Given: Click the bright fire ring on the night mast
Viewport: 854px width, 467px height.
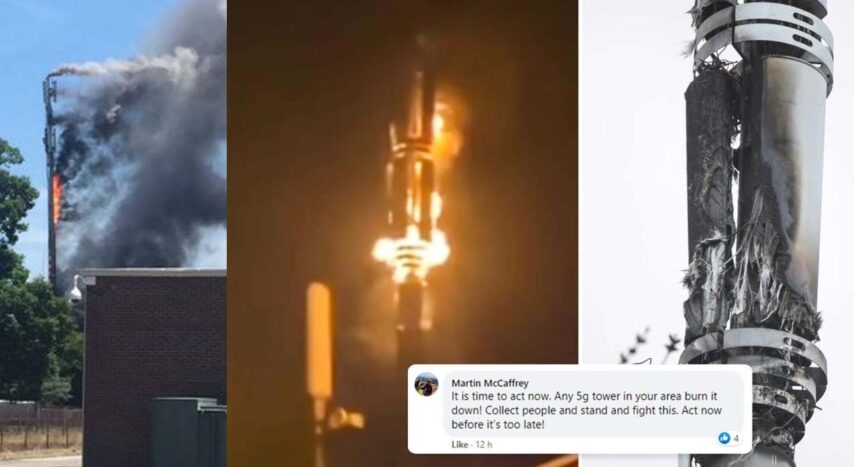Looking at the screenshot, I should click(411, 253).
